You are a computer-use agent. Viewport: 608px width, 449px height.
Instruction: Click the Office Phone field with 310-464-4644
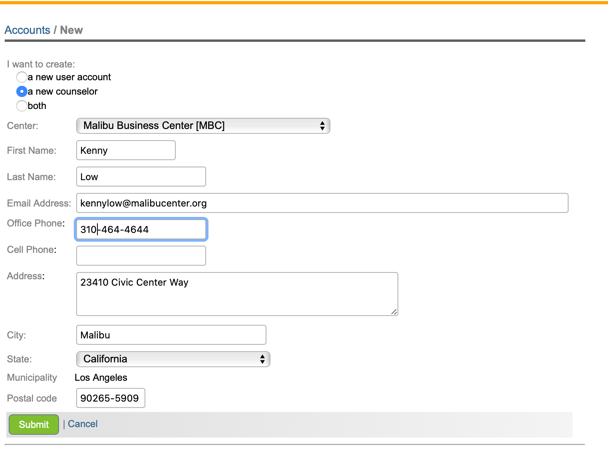pyautogui.click(x=141, y=230)
